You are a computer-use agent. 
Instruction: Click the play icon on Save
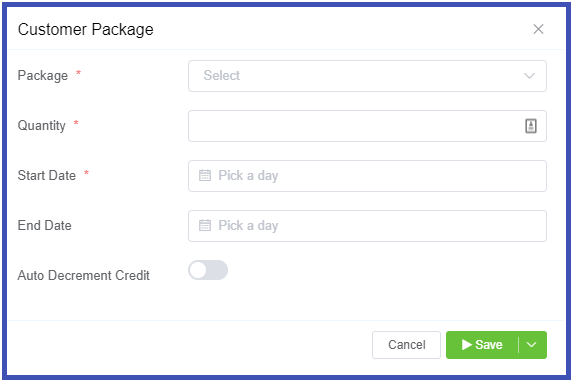tap(467, 345)
